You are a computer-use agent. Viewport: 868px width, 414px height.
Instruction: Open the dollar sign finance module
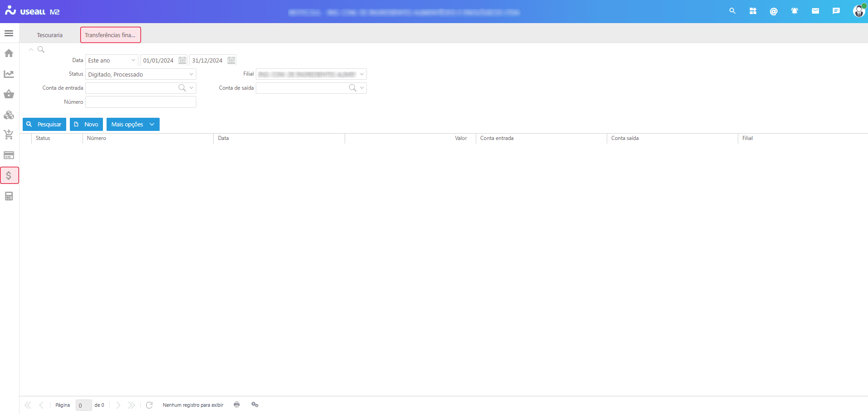click(x=9, y=175)
